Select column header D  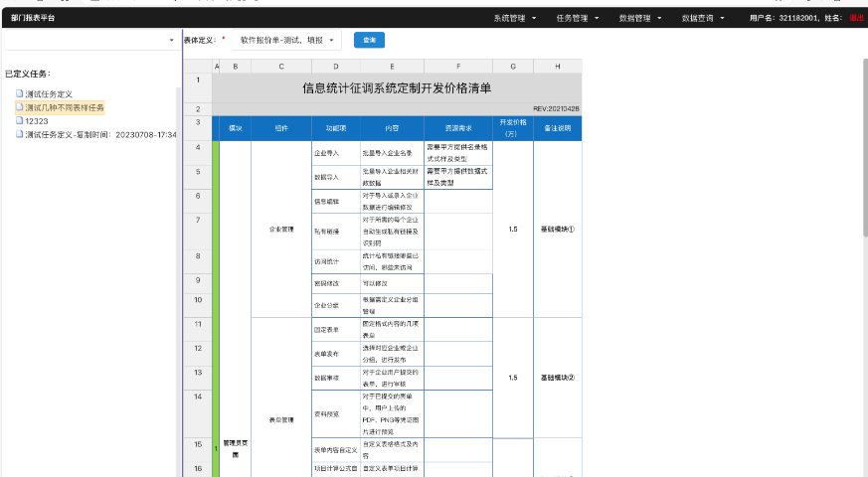[336, 67]
